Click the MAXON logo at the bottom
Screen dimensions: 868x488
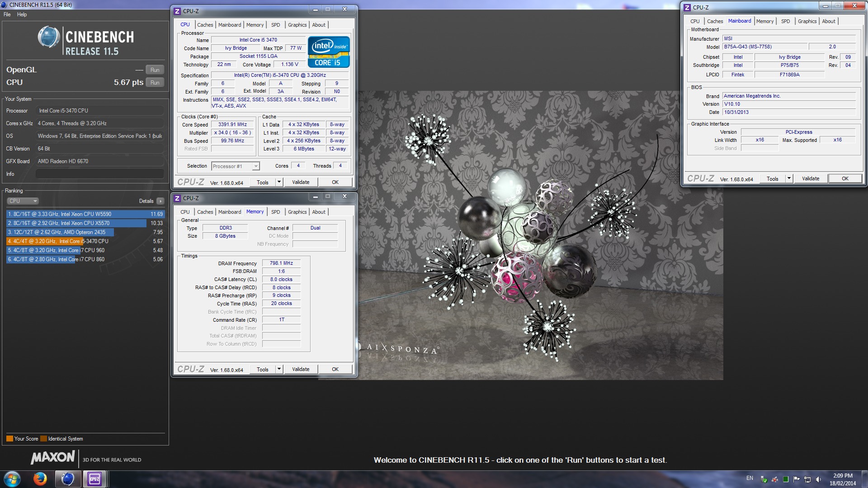pos(52,458)
